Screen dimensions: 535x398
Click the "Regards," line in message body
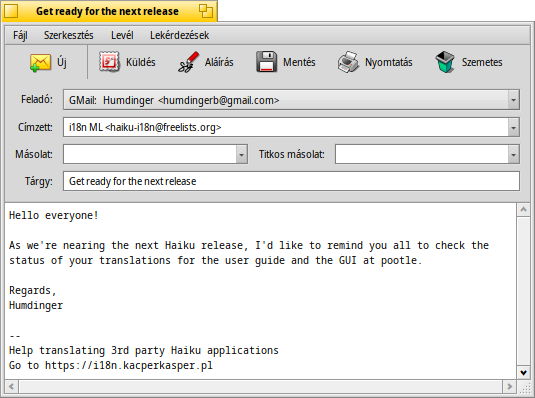point(32,290)
